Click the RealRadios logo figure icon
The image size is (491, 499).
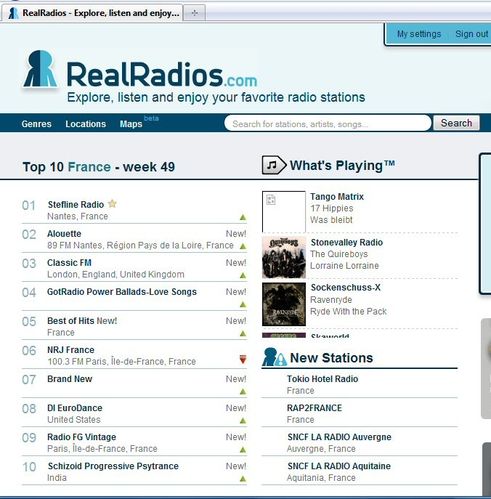pyautogui.click(x=40, y=68)
